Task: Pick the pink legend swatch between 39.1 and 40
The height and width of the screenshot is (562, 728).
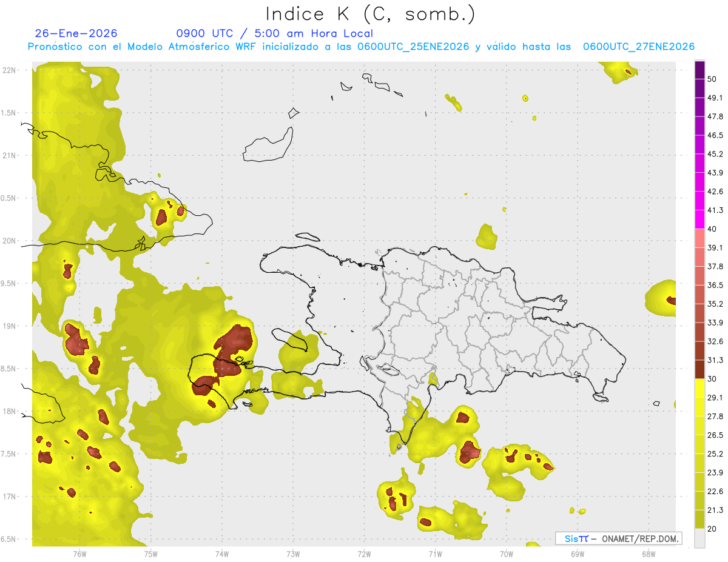Action: pyautogui.click(x=699, y=238)
